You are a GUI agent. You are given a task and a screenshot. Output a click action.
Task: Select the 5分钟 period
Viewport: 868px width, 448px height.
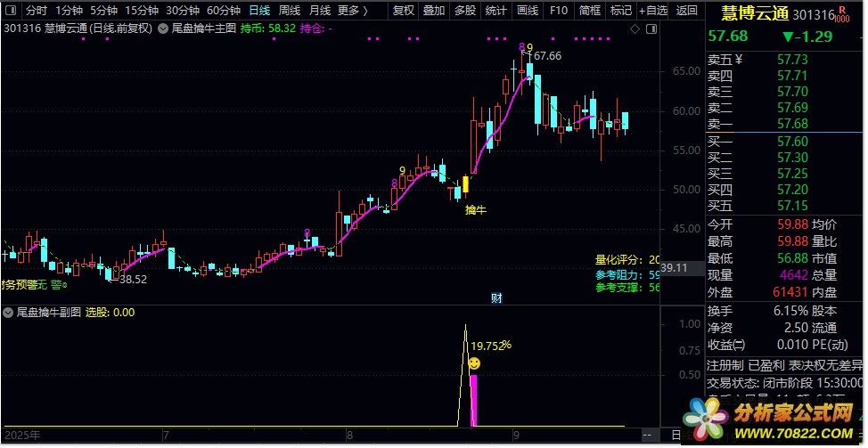104,11
